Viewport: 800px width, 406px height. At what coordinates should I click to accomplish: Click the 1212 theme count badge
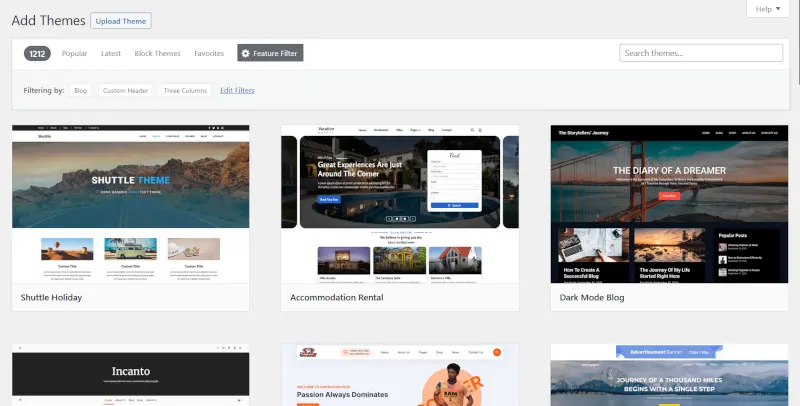click(x=37, y=53)
